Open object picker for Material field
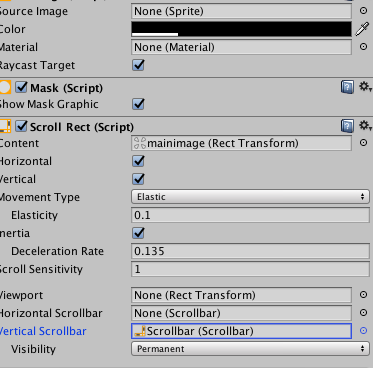 coord(363,47)
